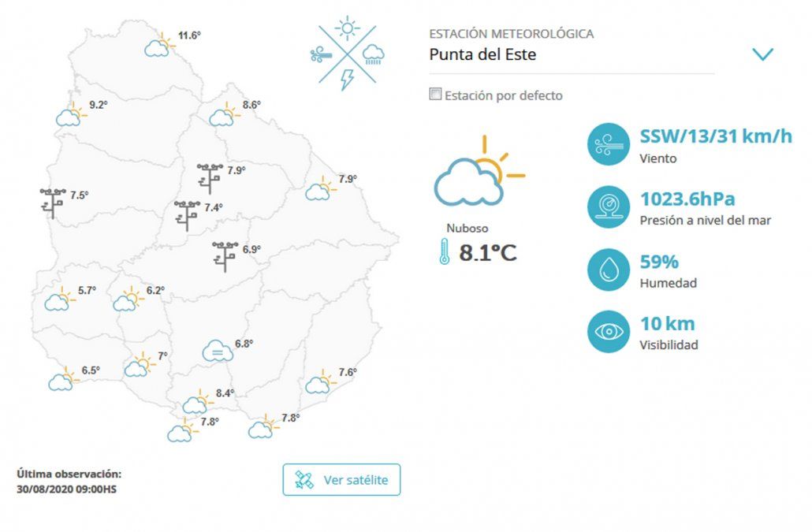
Task: Select the 8.6° northern station icon
Action: [224, 114]
